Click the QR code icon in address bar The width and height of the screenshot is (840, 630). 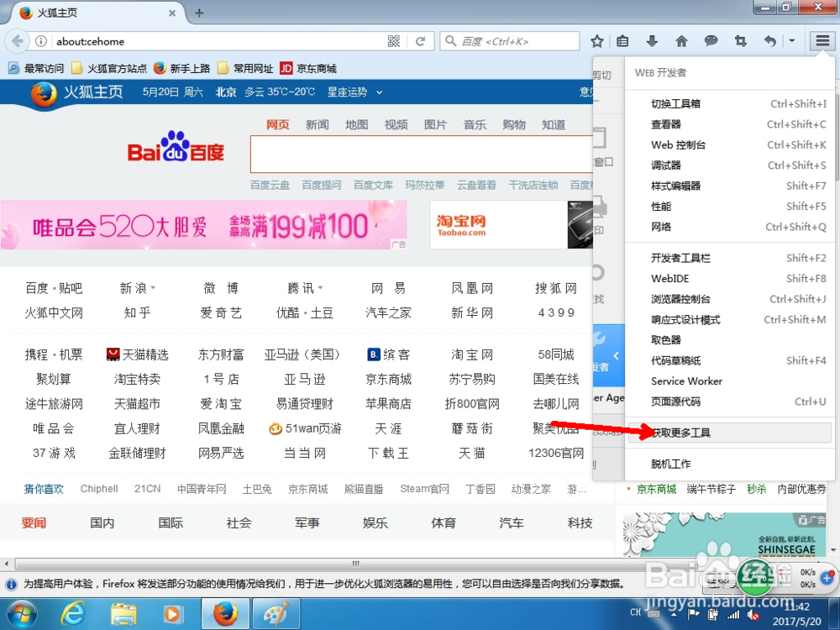point(394,41)
